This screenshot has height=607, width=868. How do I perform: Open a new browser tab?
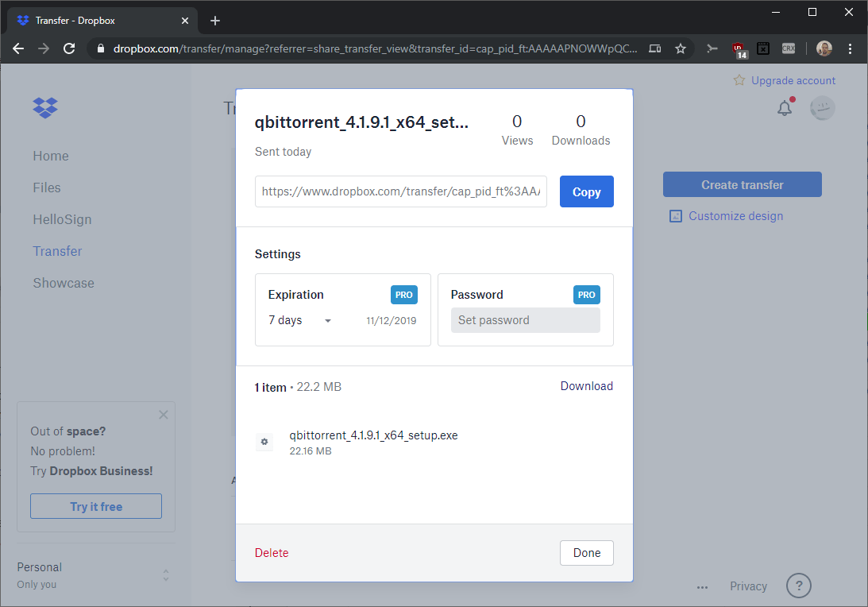click(x=215, y=21)
